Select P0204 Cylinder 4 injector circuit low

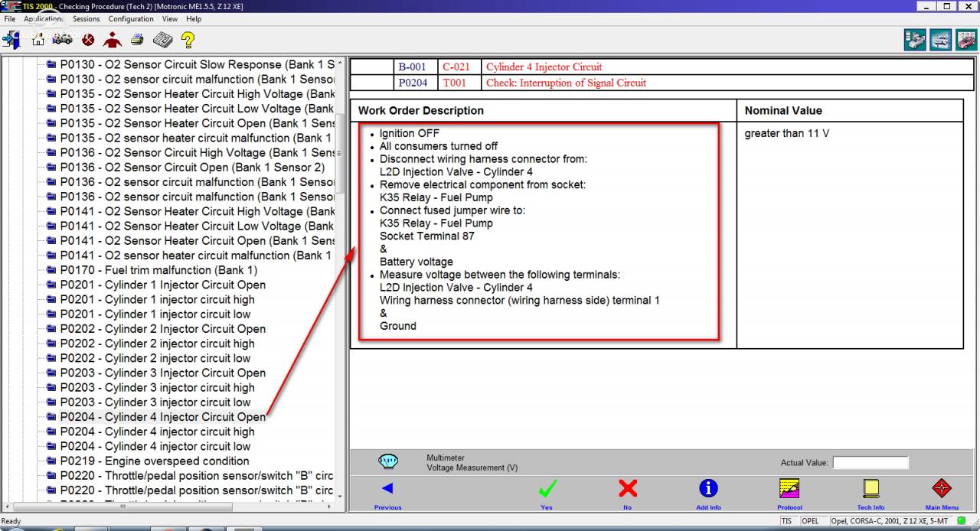pos(155,446)
